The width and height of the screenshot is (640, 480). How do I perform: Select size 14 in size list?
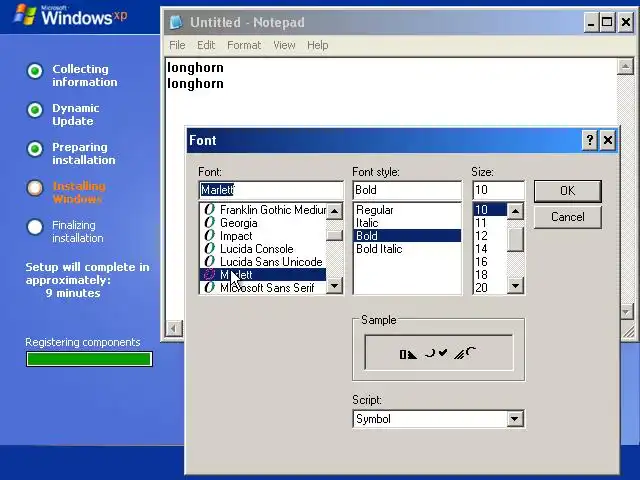point(490,249)
